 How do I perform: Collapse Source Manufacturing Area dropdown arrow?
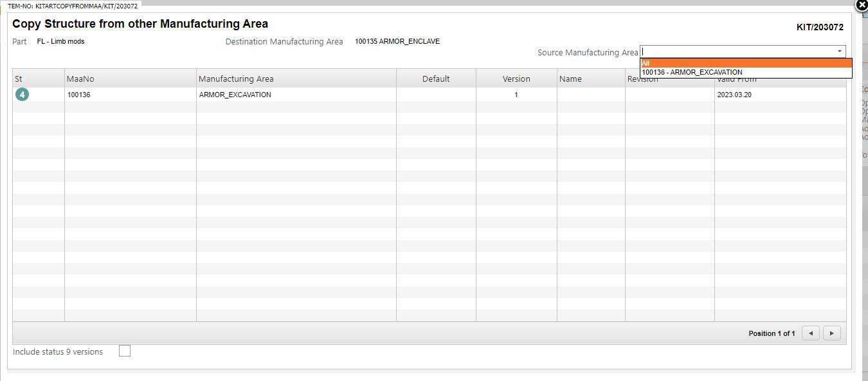pyautogui.click(x=839, y=51)
